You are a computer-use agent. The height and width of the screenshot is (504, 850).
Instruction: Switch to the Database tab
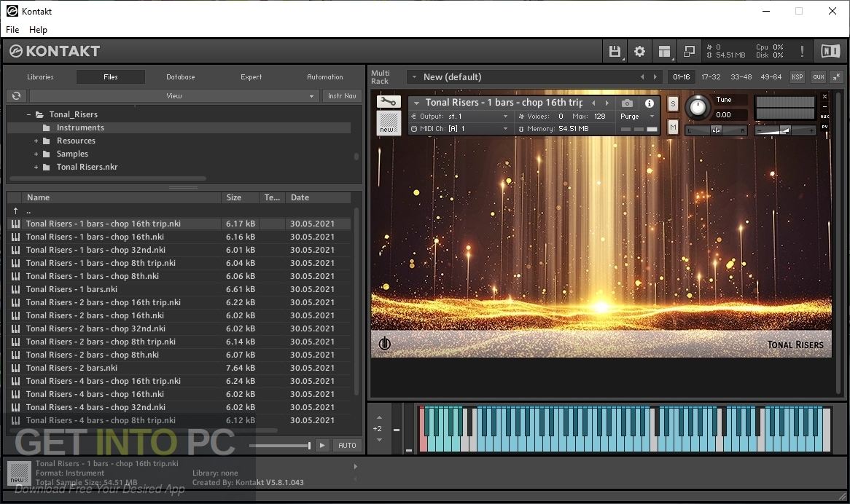click(x=181, y=77)
